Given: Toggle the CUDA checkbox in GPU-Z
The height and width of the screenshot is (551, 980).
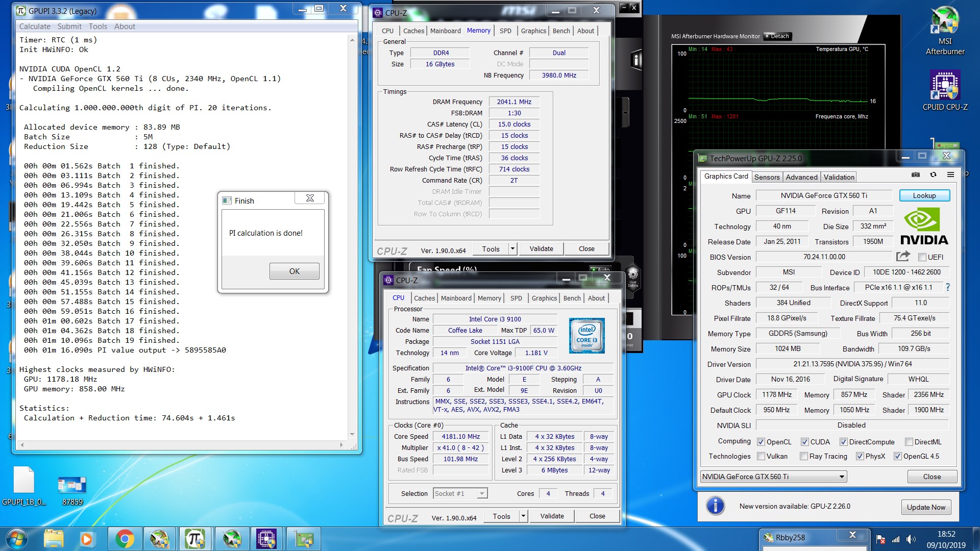Looking at the screenshot, I should (804, 442).
